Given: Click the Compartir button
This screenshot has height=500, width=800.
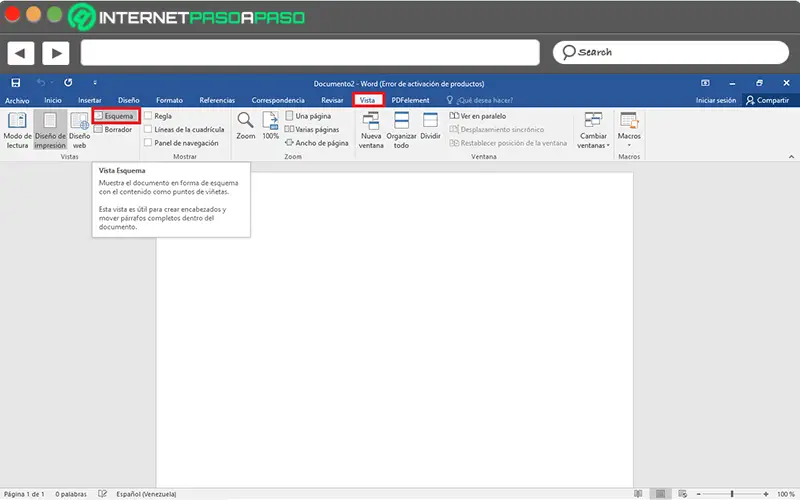Looking at the screenshot, I should pos(767,101).
